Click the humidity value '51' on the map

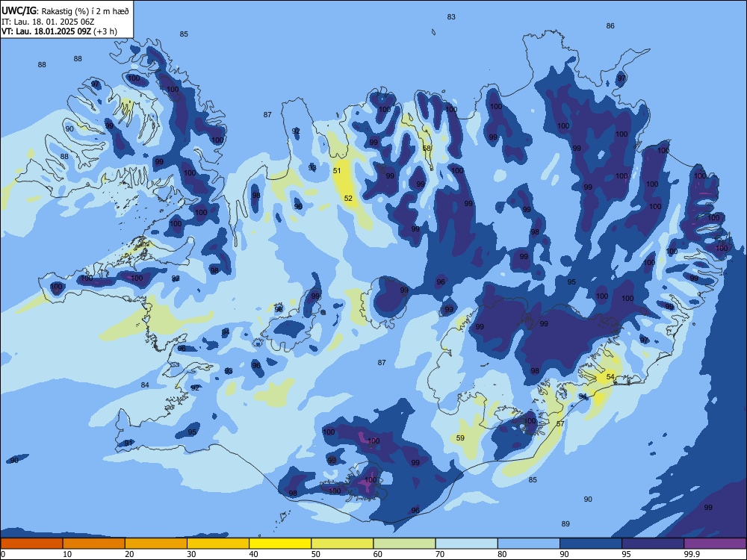(337, 170)
